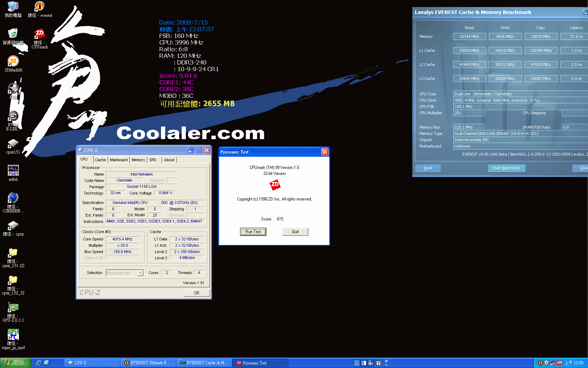Open the My Computer desktop icon
The height and width of the screenshot is (368, 588).
(x=13, y=9)
